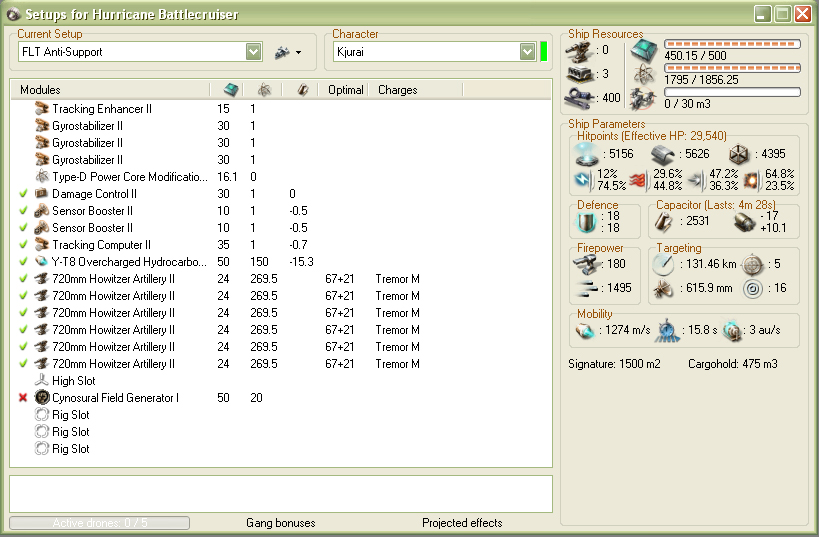Click the powergrid column header icon

tap(264, 90)
